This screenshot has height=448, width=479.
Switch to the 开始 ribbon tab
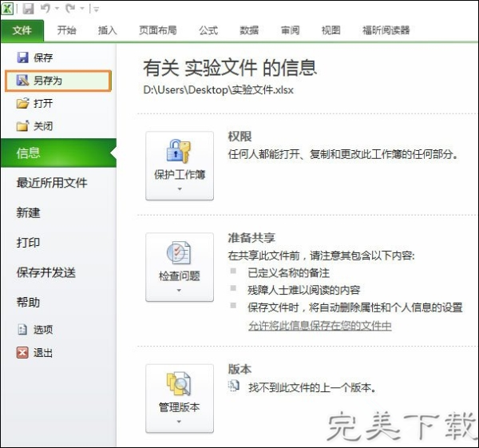(66, 30)
